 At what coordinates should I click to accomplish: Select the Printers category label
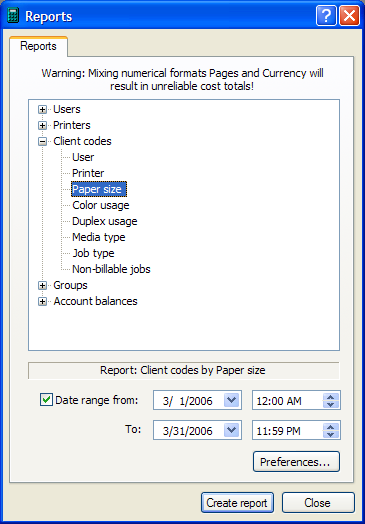pos(72,125)
